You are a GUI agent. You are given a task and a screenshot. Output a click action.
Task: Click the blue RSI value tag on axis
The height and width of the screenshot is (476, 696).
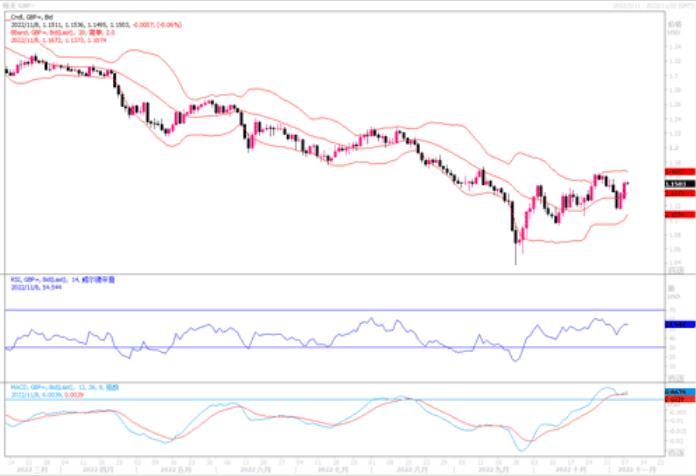coord(675,325)
